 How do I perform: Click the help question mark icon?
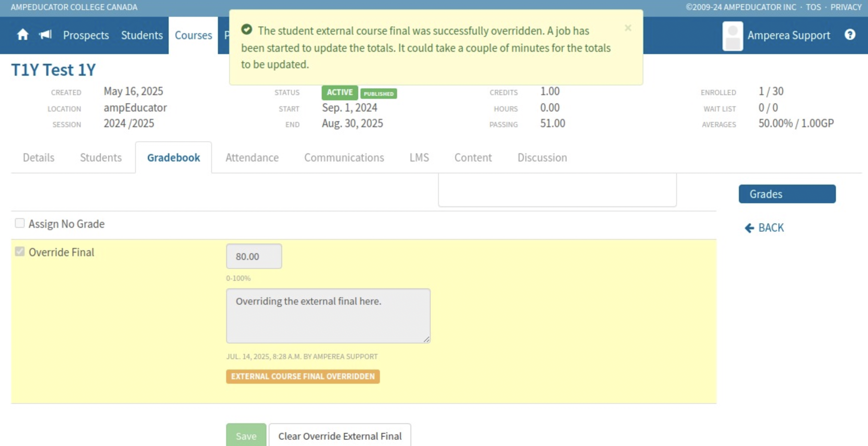[850, 35]
